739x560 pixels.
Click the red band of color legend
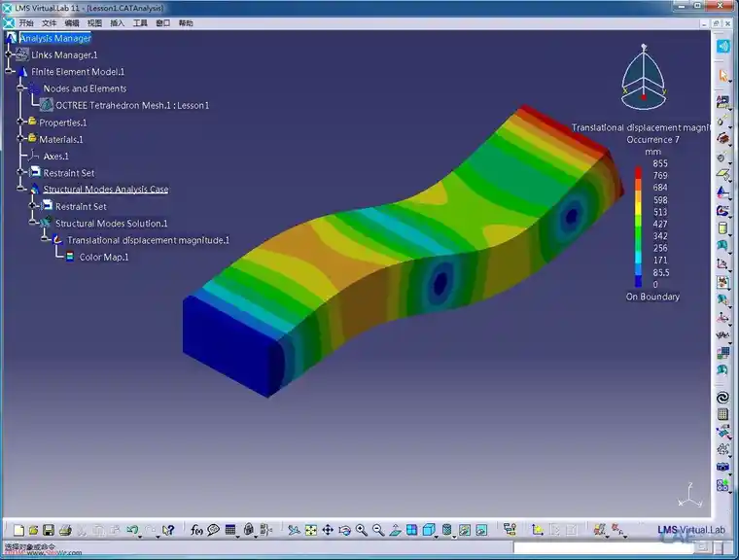(638, 172)
